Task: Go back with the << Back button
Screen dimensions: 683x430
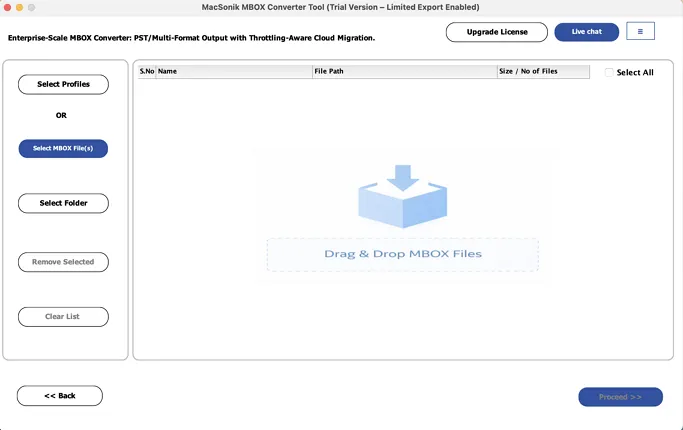Action: [60, 396]
